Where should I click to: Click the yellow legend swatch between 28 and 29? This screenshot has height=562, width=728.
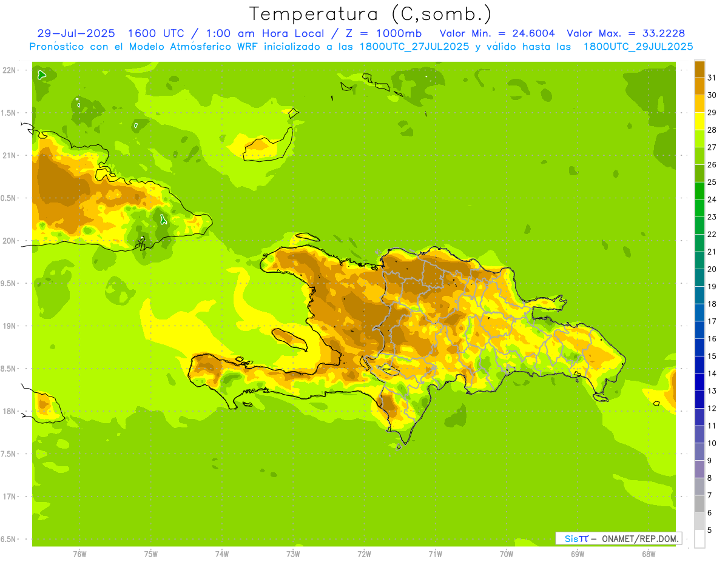click(699, 121)
